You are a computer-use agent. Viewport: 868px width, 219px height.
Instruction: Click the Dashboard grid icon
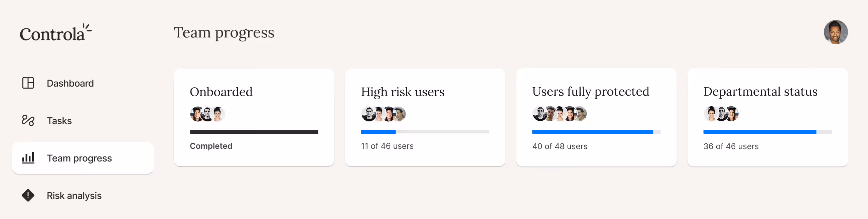(28, 83)
